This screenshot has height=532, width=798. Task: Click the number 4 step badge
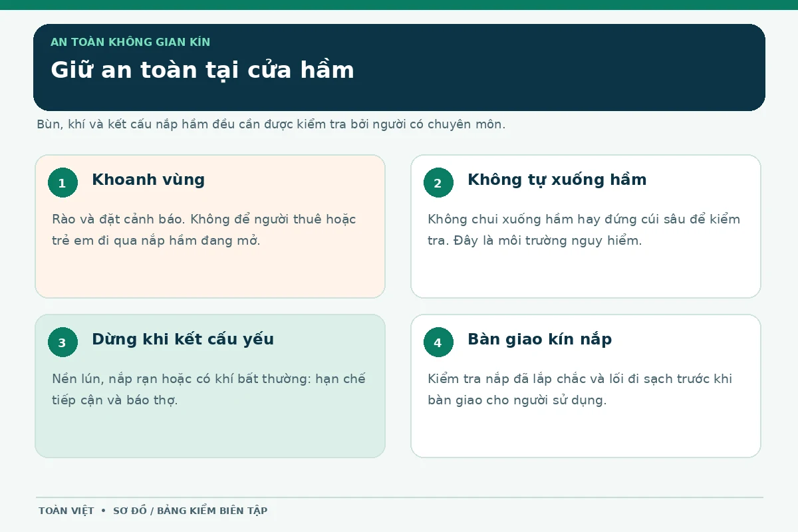438,342
